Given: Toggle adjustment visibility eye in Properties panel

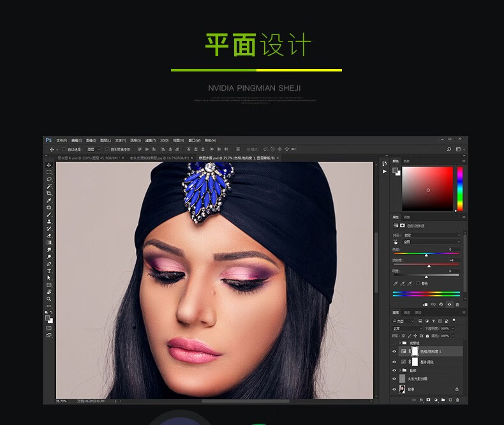Looking at the screenshot, I should pos(449,304).
